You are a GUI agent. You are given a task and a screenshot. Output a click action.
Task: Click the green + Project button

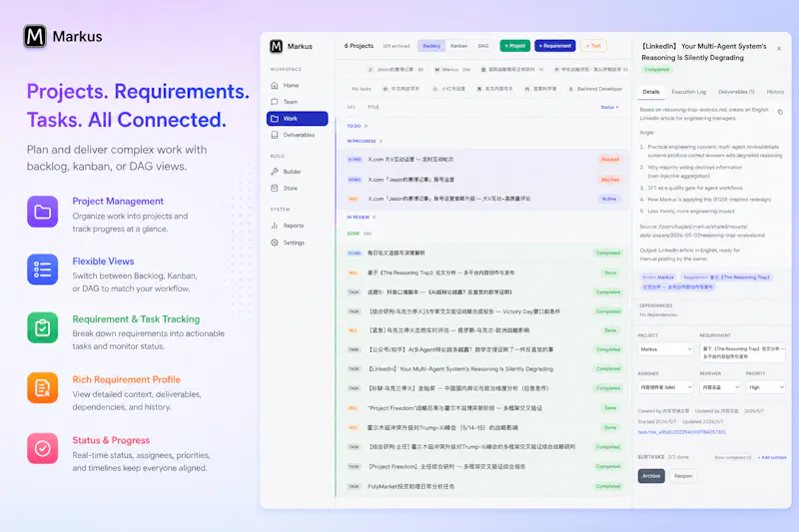coord(514,46)
